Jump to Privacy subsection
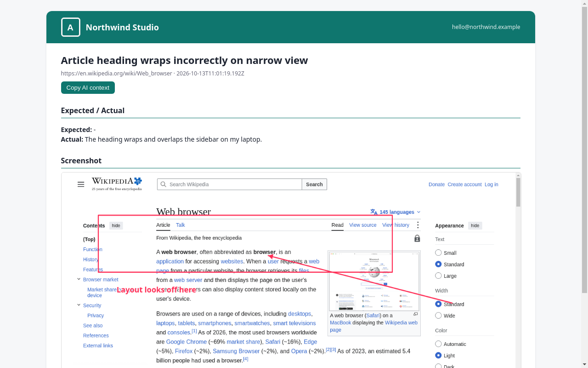 click(96, 316)
